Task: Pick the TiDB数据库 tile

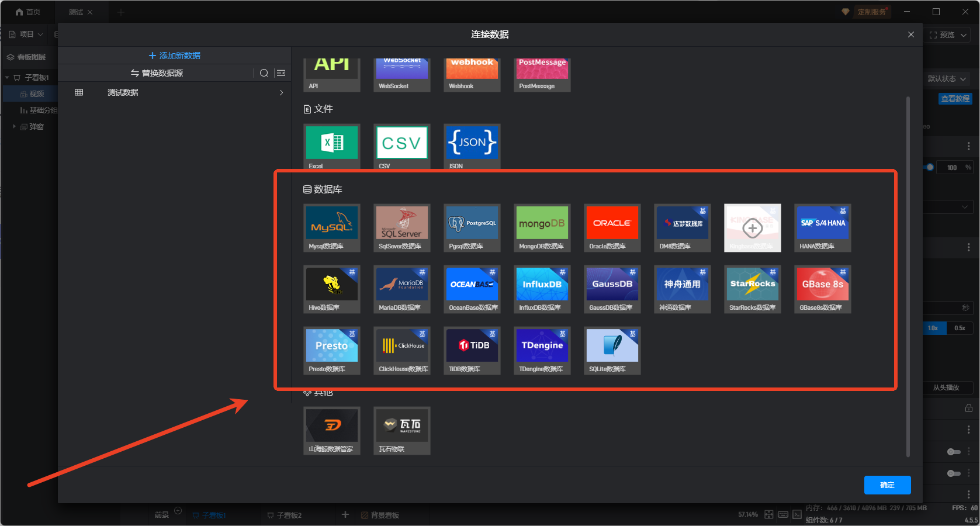Action: pyautogui.click(x=472, y=351)
